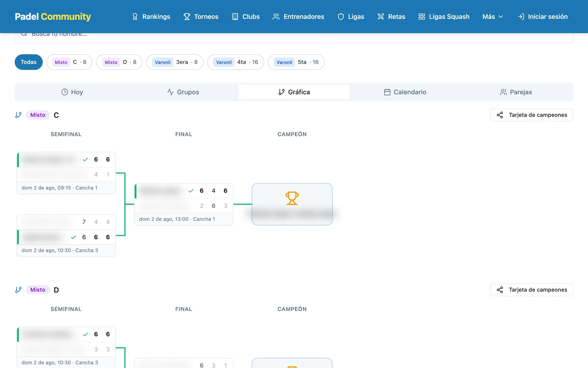Switch to the Grupos tab
Image resolution: width=588 pixels, height=368 pixels.
pyautogui.click(x=183, y=92)
